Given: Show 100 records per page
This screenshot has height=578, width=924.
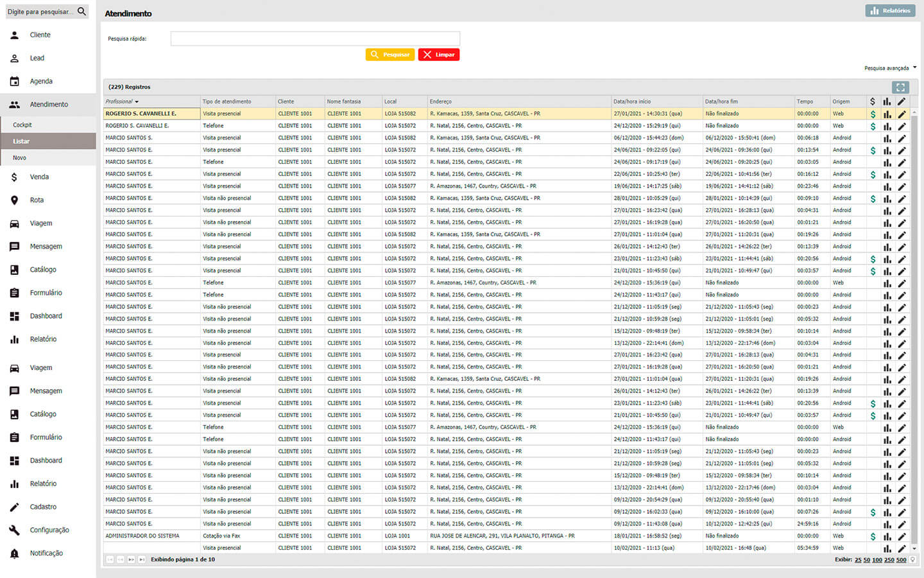Looking at the screenshot, I should (877, 560).
